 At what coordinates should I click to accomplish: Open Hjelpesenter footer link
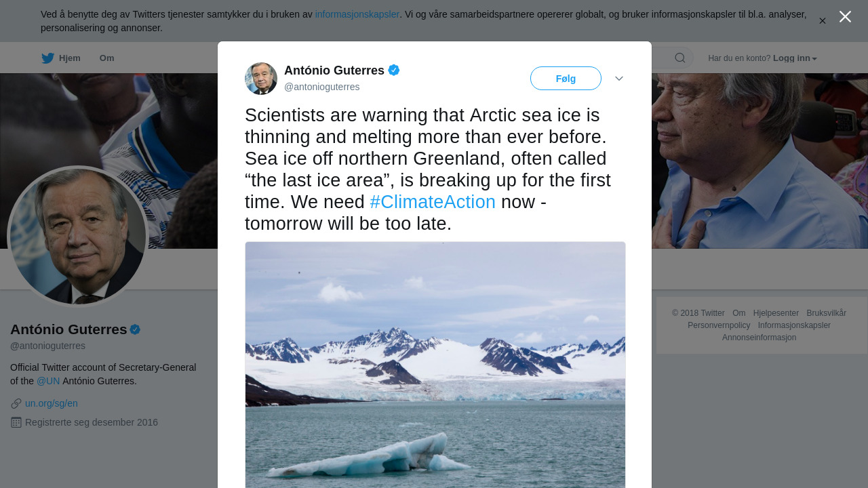pyautogui.click(x=776, y=313)
